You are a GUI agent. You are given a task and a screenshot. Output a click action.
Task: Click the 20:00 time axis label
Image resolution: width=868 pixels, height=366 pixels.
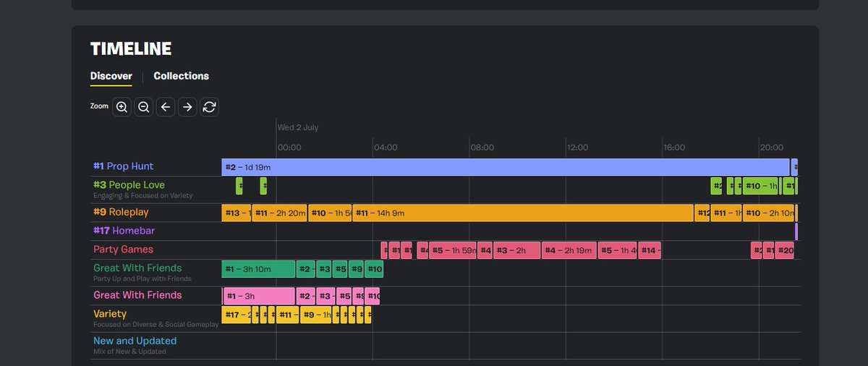click(771, 148)
